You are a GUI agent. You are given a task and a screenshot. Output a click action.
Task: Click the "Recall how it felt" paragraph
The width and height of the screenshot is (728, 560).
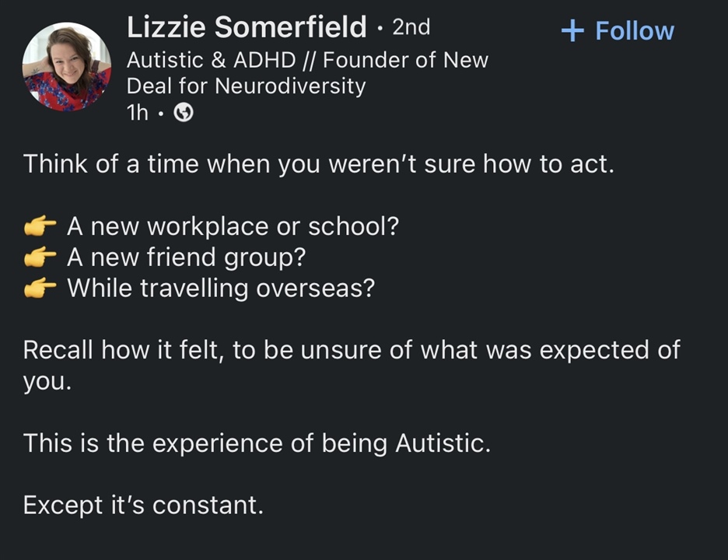click(x=351, y=350)
